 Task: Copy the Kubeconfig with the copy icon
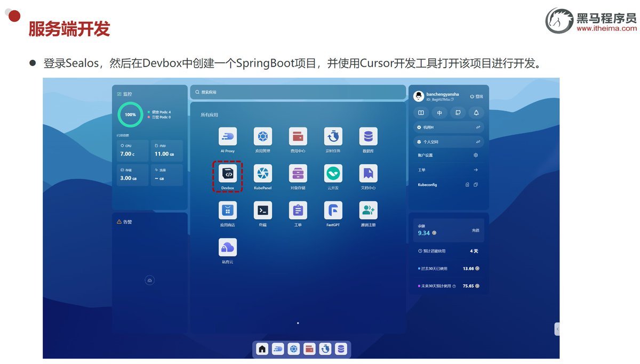(476, 184)
